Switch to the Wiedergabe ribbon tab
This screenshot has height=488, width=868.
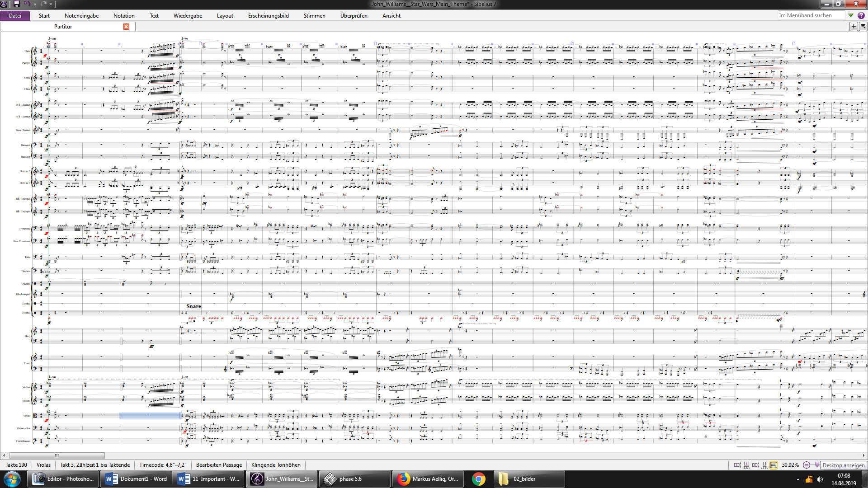188,15
